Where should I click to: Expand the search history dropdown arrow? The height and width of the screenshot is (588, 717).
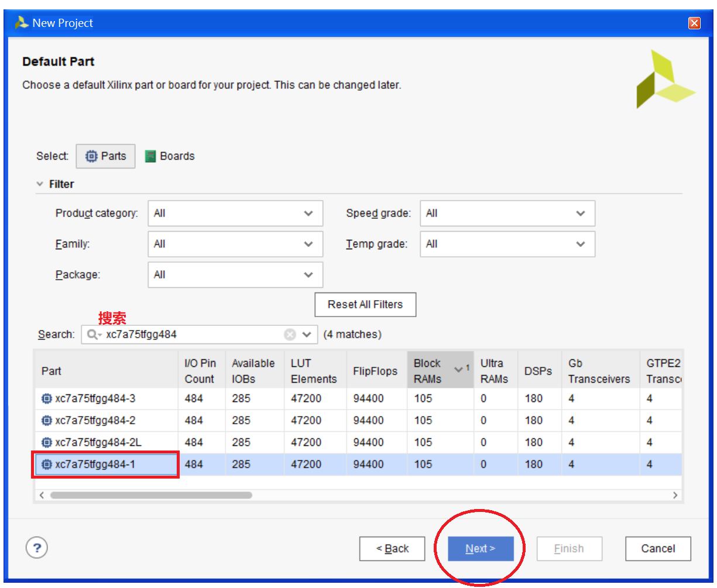[x=307, y=335]
